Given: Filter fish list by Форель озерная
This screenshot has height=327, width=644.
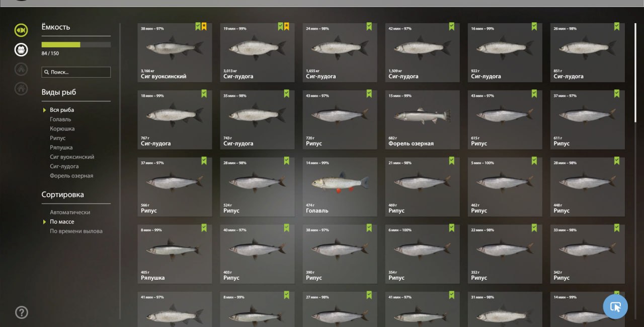Looking at the screenshot, I should pos(71,176).
